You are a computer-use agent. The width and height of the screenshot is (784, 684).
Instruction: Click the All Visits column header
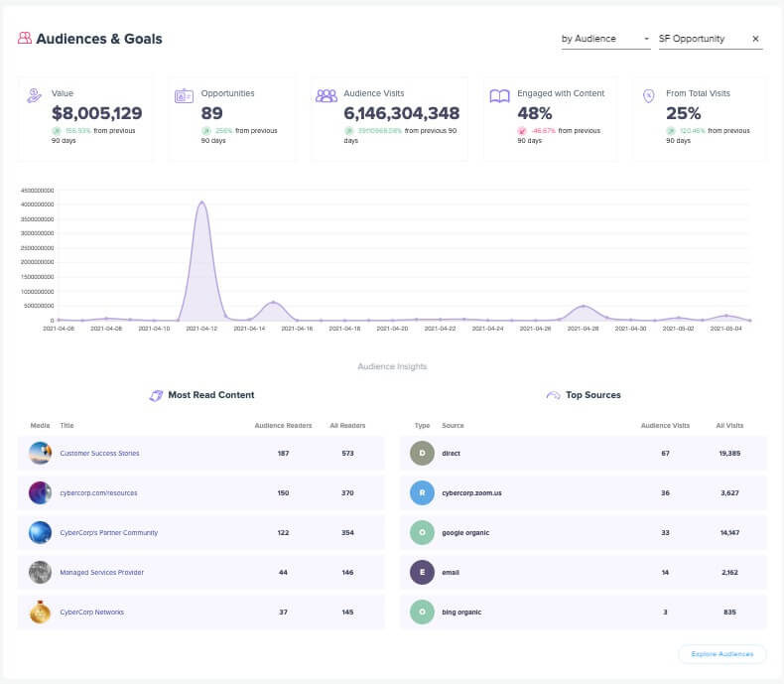tap(729, 426)
